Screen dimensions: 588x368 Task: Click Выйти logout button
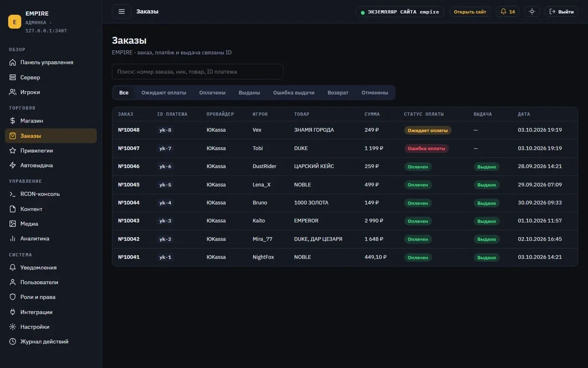[x=561, y=12]
